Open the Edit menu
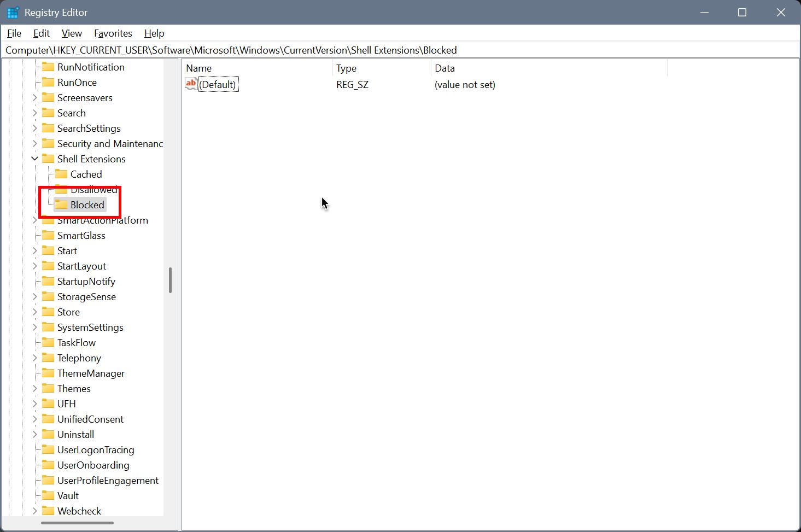 [x=42, y=33]
